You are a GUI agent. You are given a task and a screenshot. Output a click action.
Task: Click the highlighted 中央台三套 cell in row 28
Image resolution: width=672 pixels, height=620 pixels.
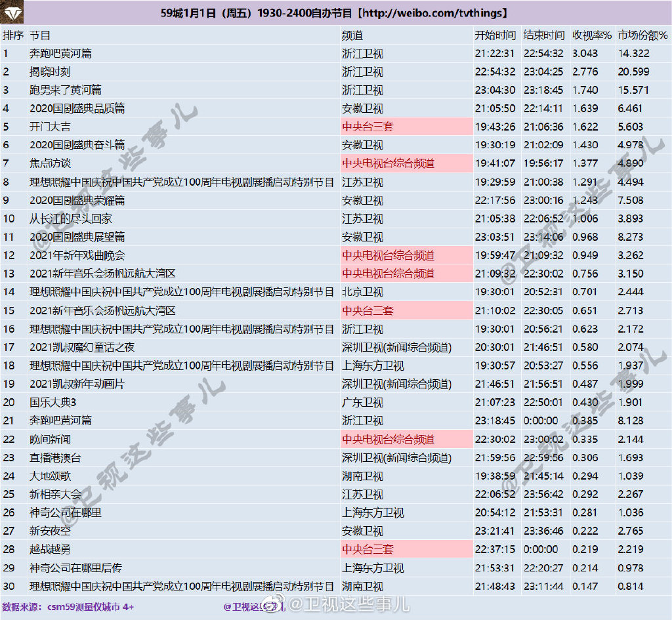coord(406,549)
